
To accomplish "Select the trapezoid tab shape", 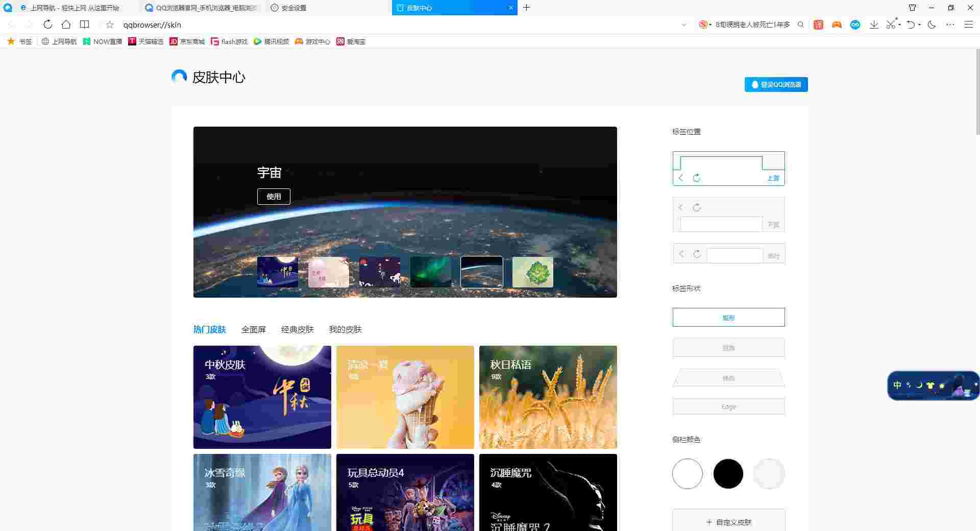I will click(728, 378).
